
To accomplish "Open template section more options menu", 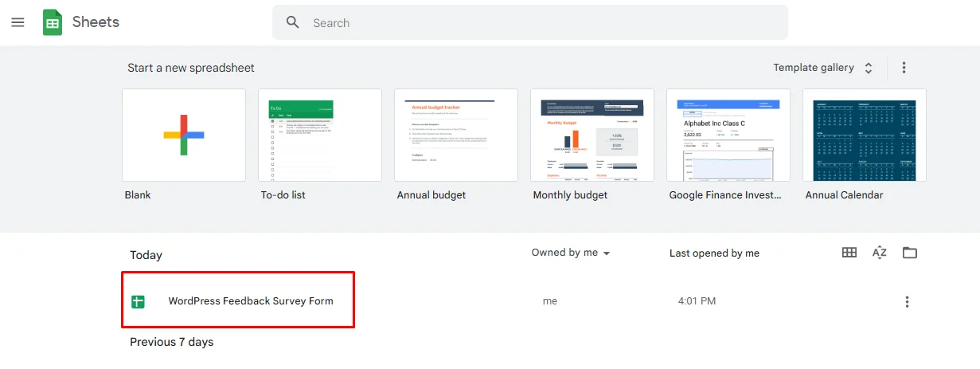I will coord(904,68).
